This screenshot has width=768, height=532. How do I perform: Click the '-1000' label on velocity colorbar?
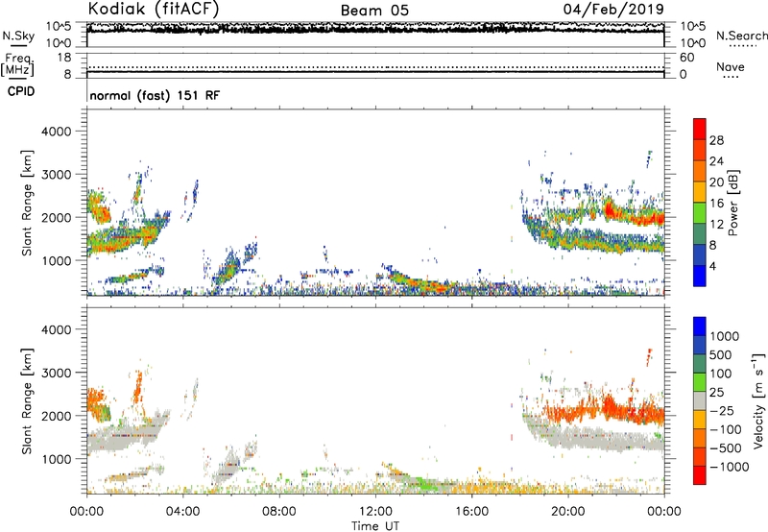pos(730,467)
